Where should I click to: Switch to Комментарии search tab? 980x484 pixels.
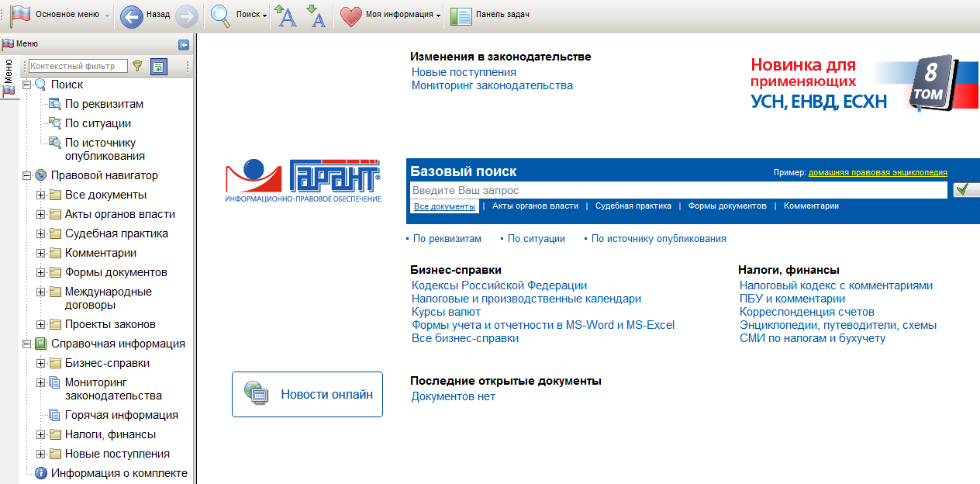[x=811, y=206]
